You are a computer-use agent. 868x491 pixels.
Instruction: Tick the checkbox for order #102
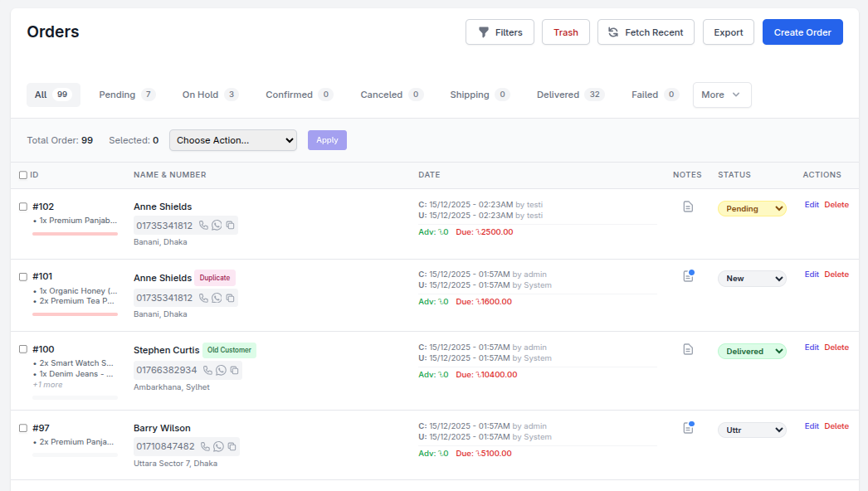click(x=23, y=207)
